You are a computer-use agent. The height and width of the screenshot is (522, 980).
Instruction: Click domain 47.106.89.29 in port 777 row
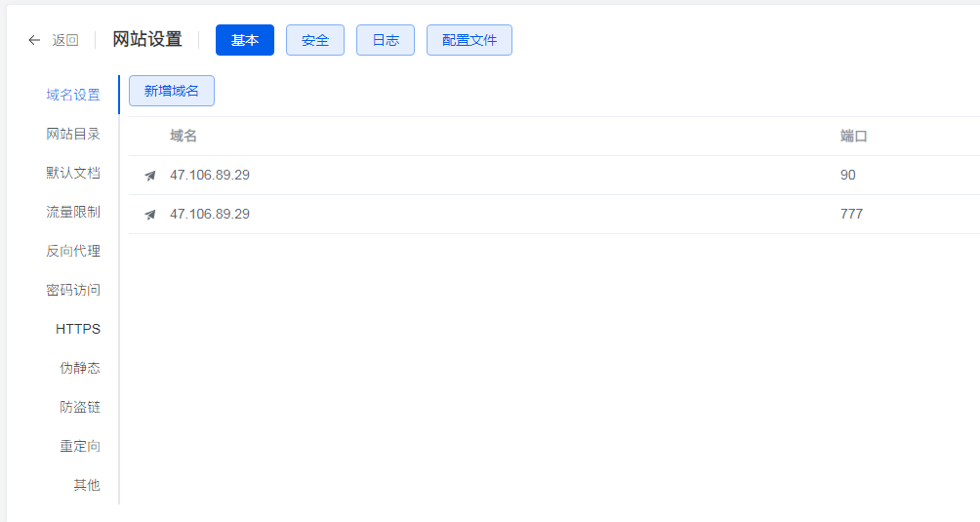pyautogui.click(x=210, y=214)
